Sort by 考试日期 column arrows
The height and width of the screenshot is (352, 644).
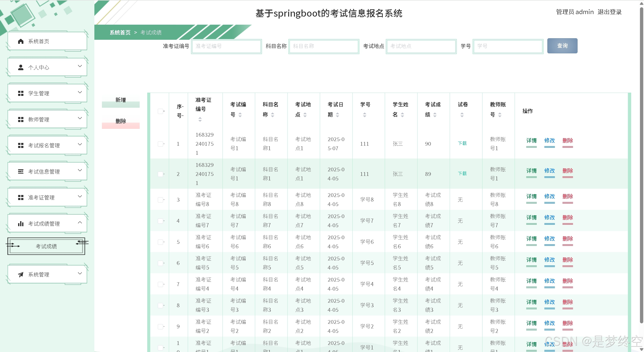point(337,115)
